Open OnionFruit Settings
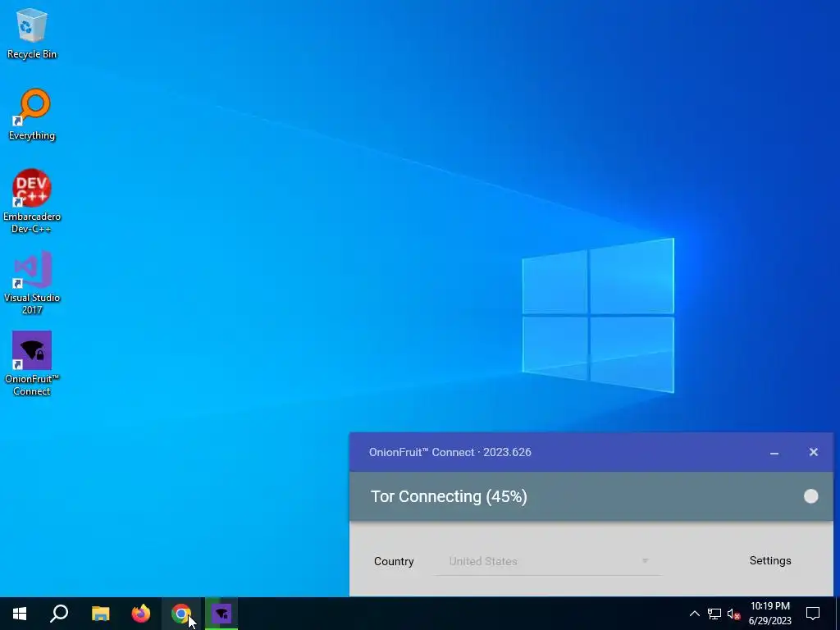 point(769,561)
